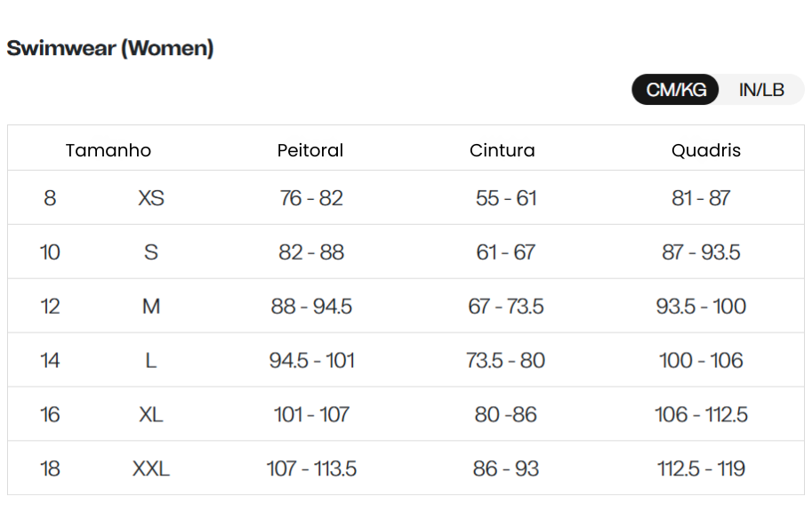Screen dimensions: 812x528
Task: Select the size M label
Action: pyautogui.click(x=151, y=306)
